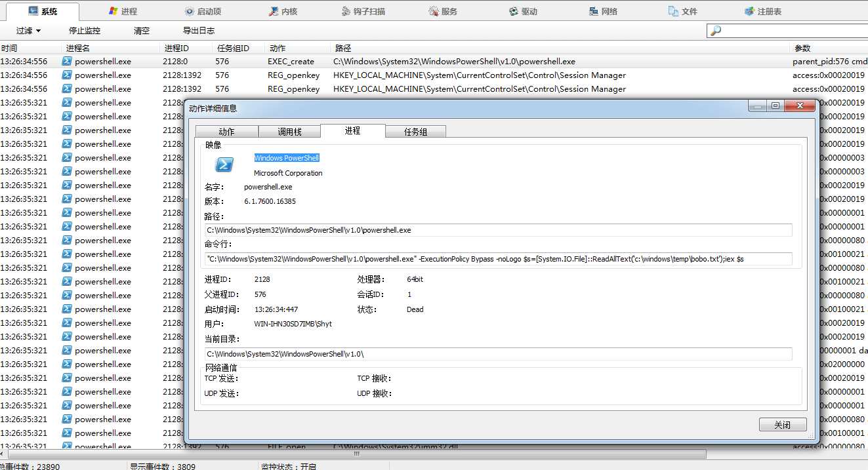Viewport: 868px width, 470px height.
Task: Sort by the 进程名 column header
Action: click(112, 48)
